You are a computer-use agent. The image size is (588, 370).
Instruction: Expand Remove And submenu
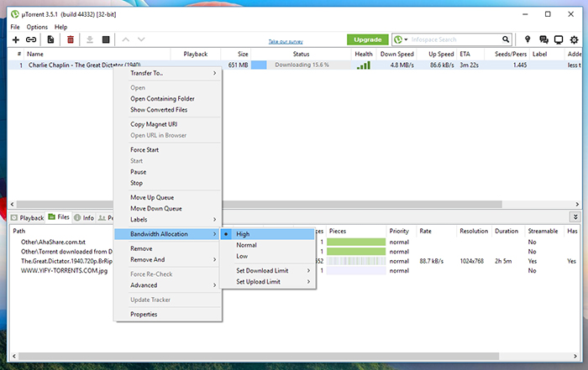[168, 259]
